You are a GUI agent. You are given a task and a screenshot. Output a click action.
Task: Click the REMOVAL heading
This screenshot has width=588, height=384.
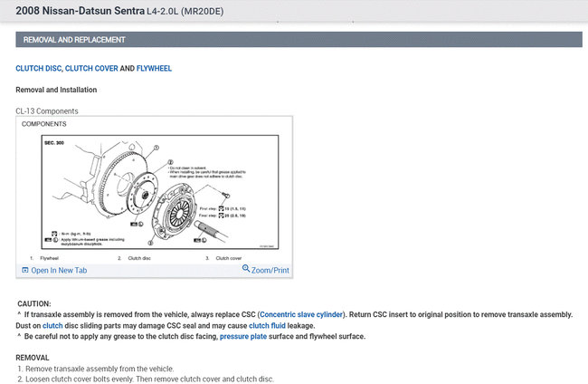click(33, 358)
